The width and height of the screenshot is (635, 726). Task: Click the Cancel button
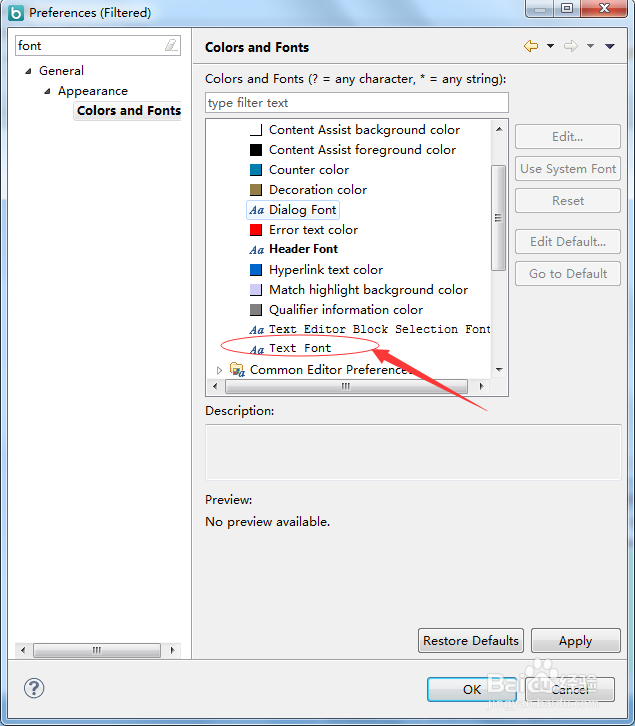click(x=570, y=689)
